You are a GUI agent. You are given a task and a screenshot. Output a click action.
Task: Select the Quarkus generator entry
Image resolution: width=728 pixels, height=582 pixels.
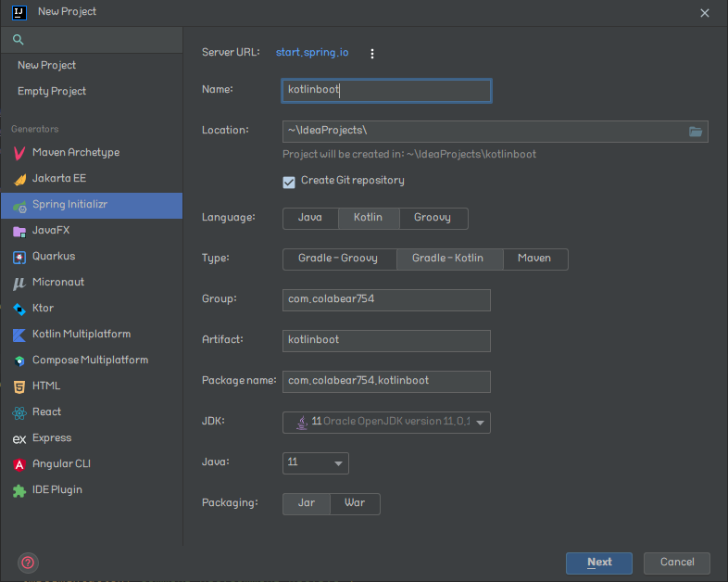92,257
